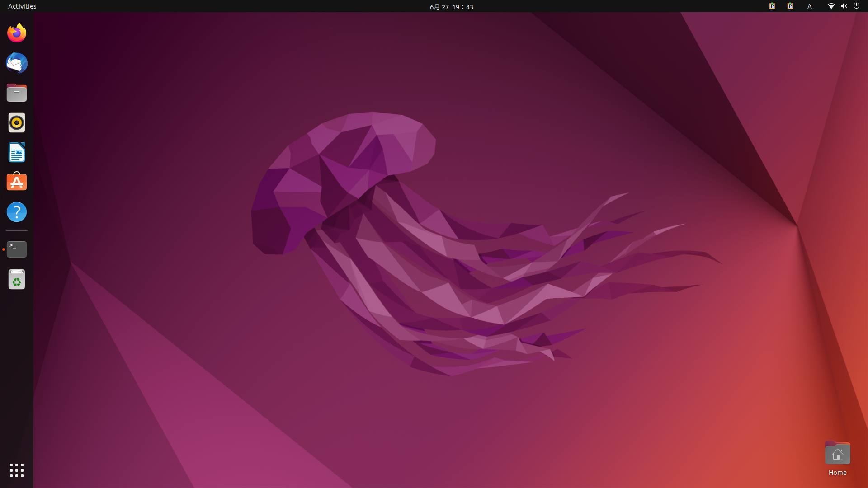The height and width of the screenshot is (488, 868).
Task: Click the volume speaker indicator
Action: point(844,6)
